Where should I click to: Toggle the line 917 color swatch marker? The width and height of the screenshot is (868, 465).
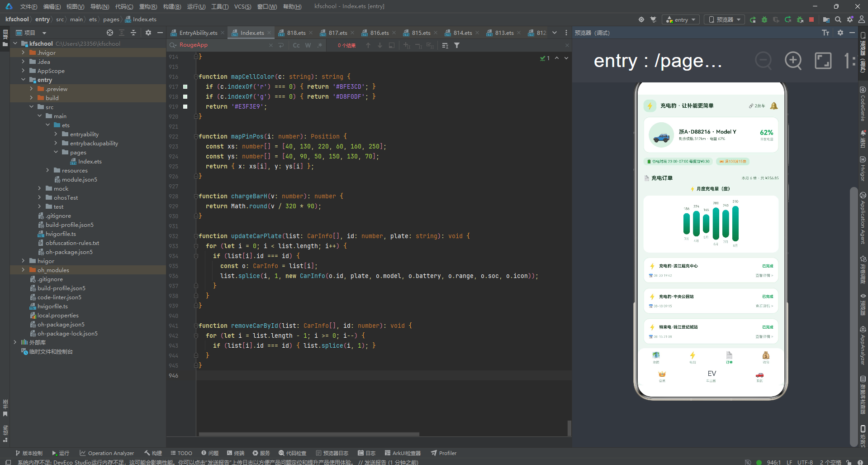185,86
